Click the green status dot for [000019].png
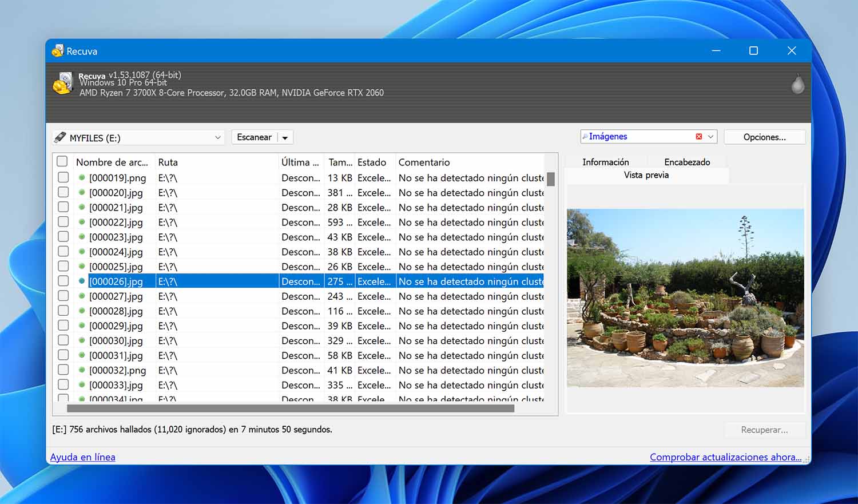The height and width of the screenshot is (504, 858). click(82, 178)
